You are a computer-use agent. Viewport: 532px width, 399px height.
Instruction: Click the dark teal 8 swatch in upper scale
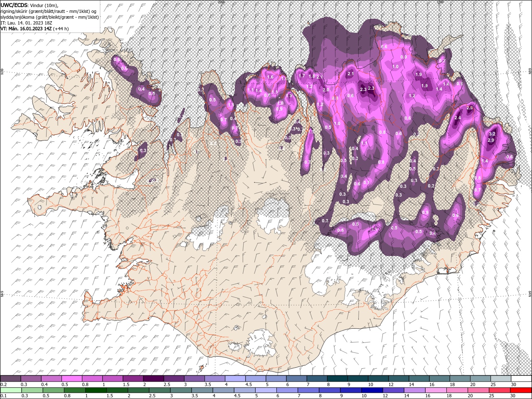coord(337,379)
